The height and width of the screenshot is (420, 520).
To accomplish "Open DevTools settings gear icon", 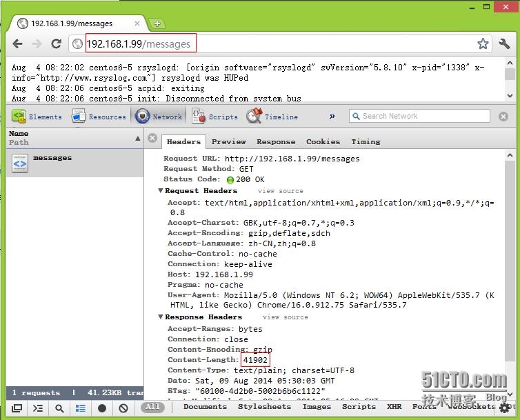I will (x=504, y=408).
